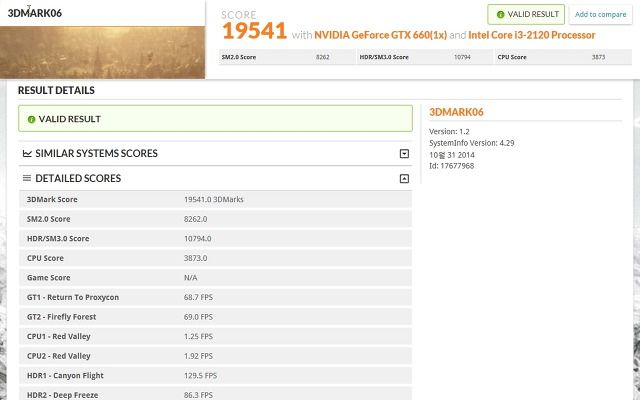The image size is (640, 400).
Task: Click the DETAILED SCORES heading
Action: click(78, 178)
